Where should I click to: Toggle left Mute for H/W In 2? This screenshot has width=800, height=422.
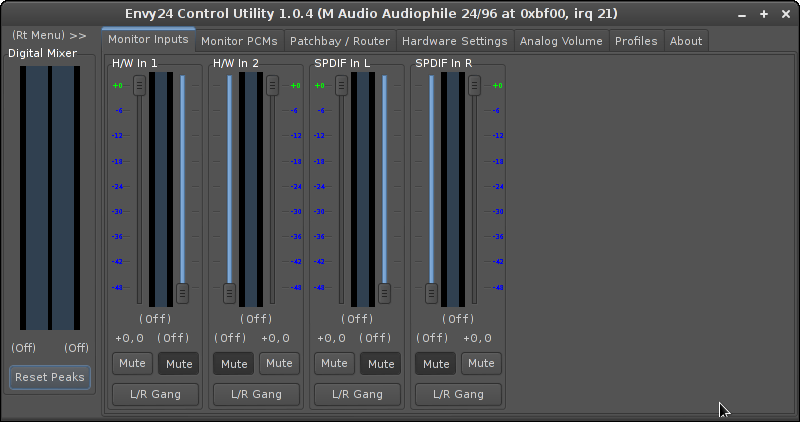coord(233,363)
